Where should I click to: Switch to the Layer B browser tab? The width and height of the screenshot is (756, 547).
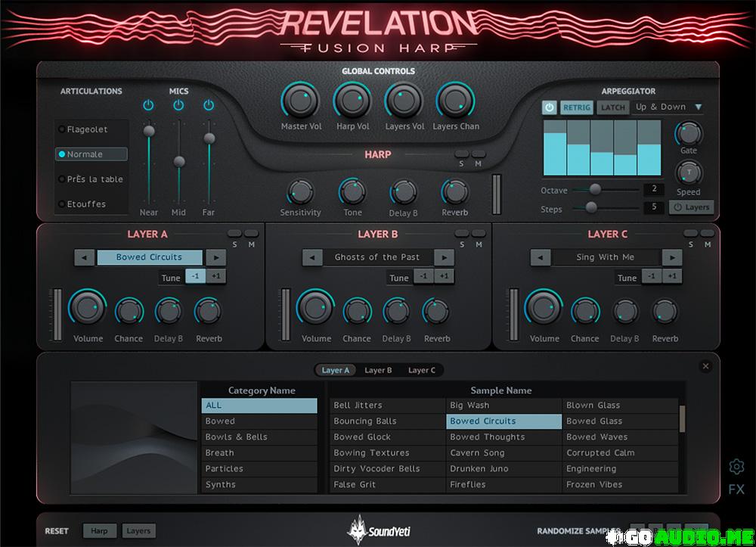click(378, 371)
